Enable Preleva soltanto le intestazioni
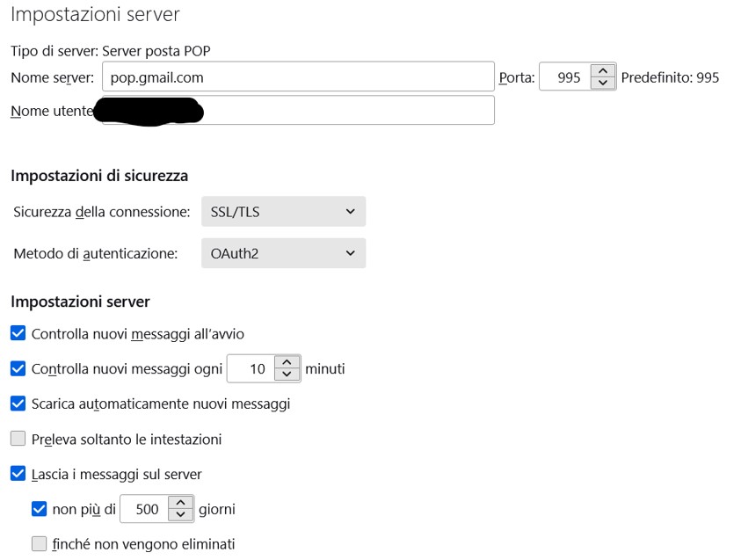 (18, 438)
